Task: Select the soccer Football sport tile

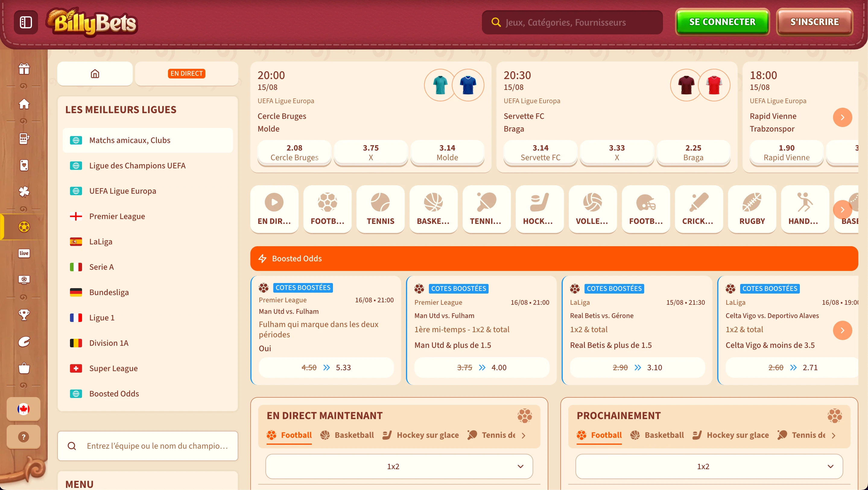Action: click(327, 209)
